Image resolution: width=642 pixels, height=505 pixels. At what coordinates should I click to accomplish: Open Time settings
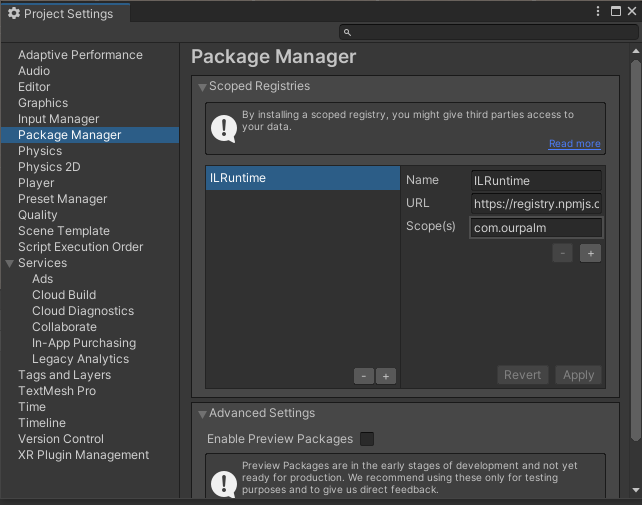[32, 406]
